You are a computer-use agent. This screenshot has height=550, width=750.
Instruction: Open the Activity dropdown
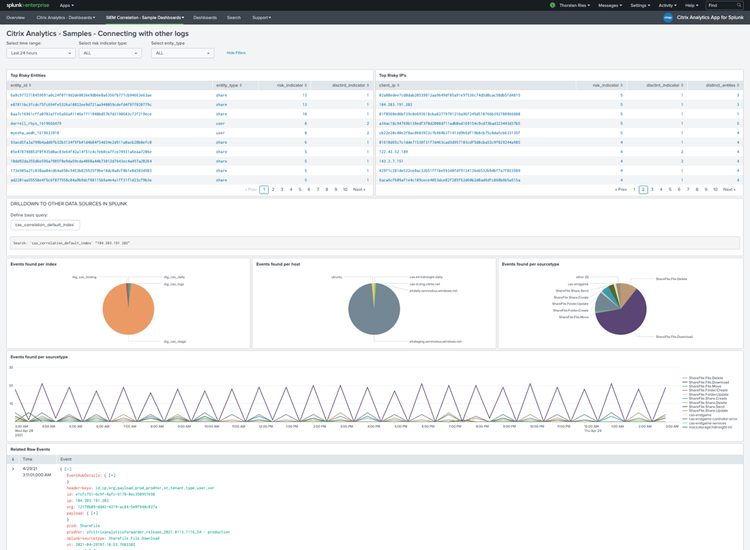point(667,5)
